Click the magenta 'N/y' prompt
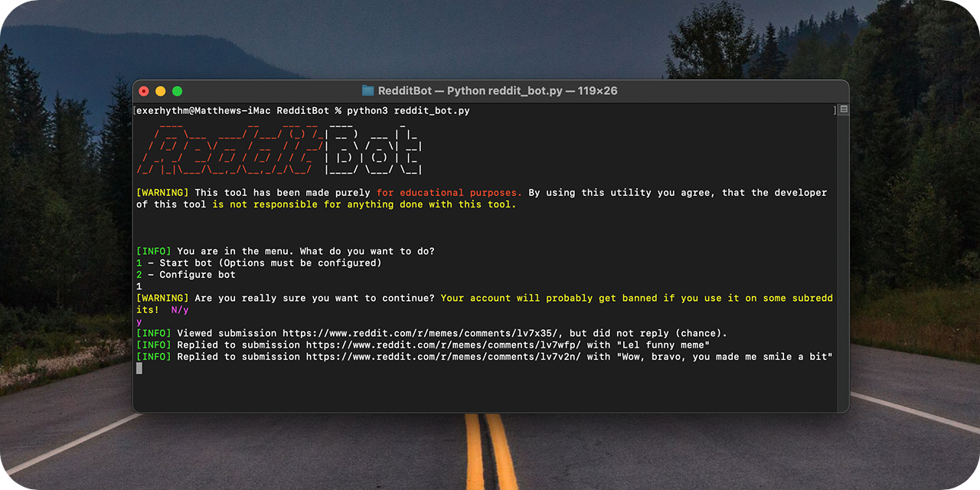980x490 pixels. [180, 309]
